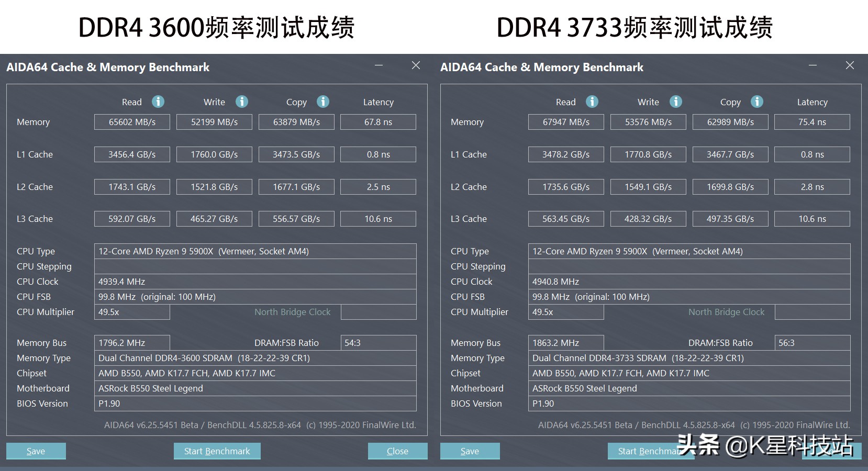868x471 pixels.
Task: Click Save in the DDR4 3600 window
Action: point(36,451)
